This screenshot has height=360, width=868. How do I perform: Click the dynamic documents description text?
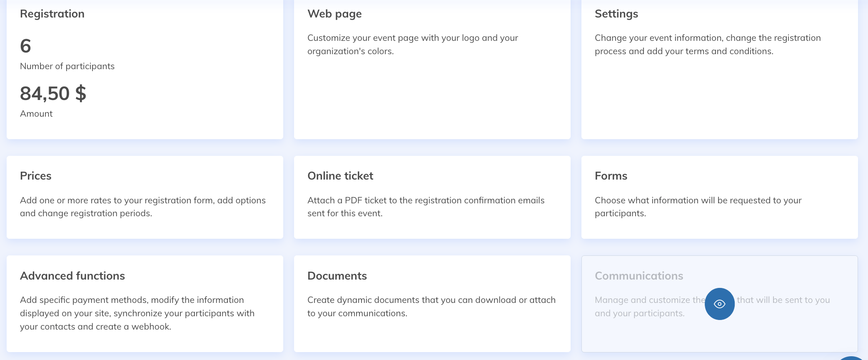click(431, 306)
